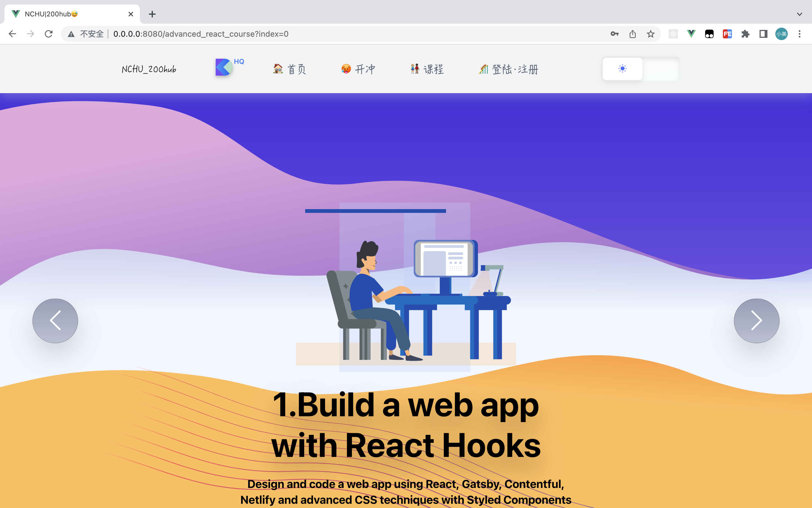Go to 首页 in the navigation
812x508 pixels.
289,69
